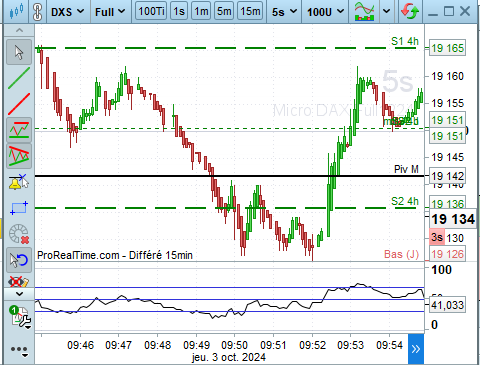This screenshot has height=365, width=480.
Task: Expand the Full session dropdown
Action: click(110, 12)
